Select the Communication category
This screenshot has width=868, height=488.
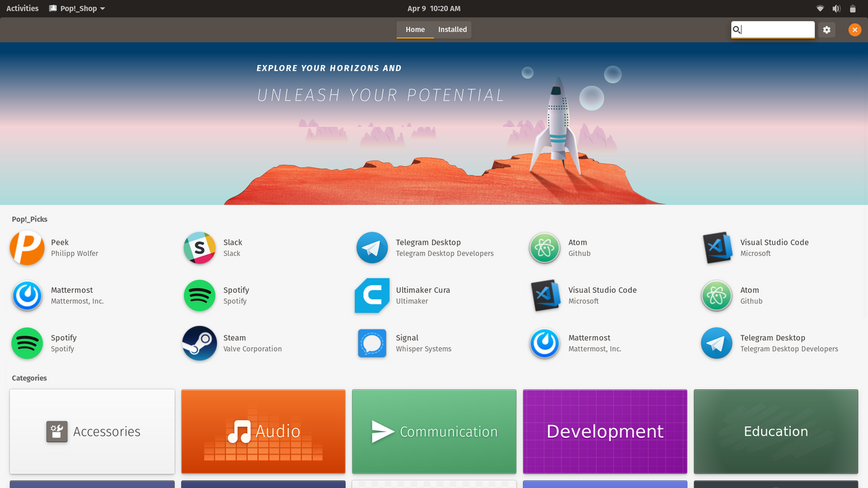coord(434,431)
